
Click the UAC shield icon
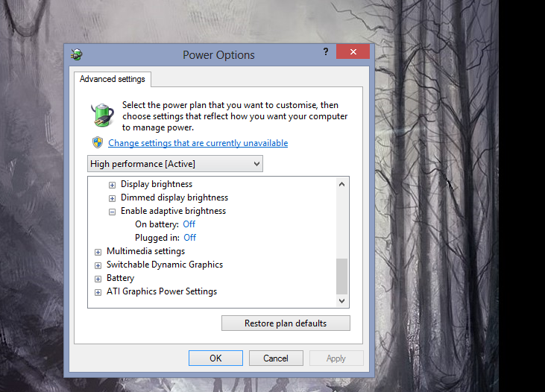[x=98, y=142]
